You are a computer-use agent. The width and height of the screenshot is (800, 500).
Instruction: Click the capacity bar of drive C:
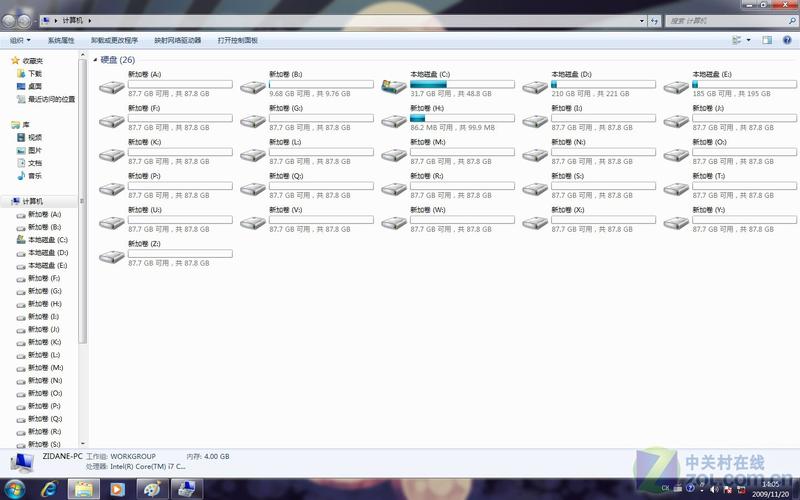tap(462, 84)
